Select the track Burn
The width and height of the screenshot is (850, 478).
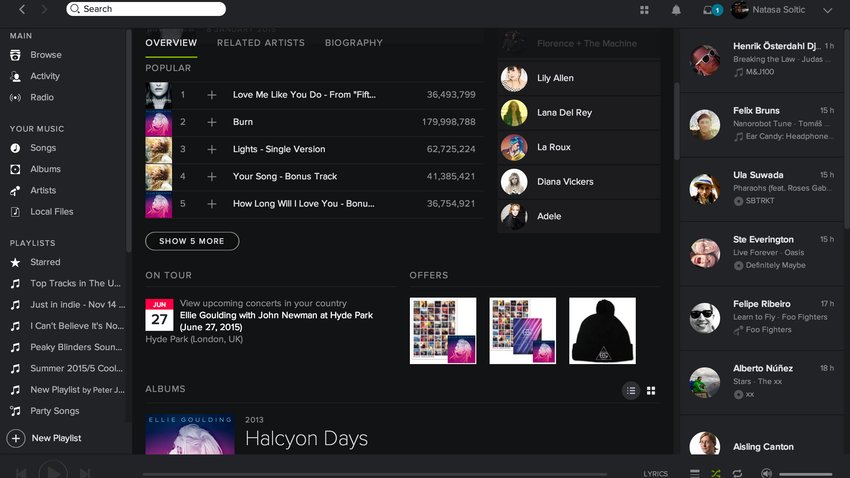coord(243,122)
